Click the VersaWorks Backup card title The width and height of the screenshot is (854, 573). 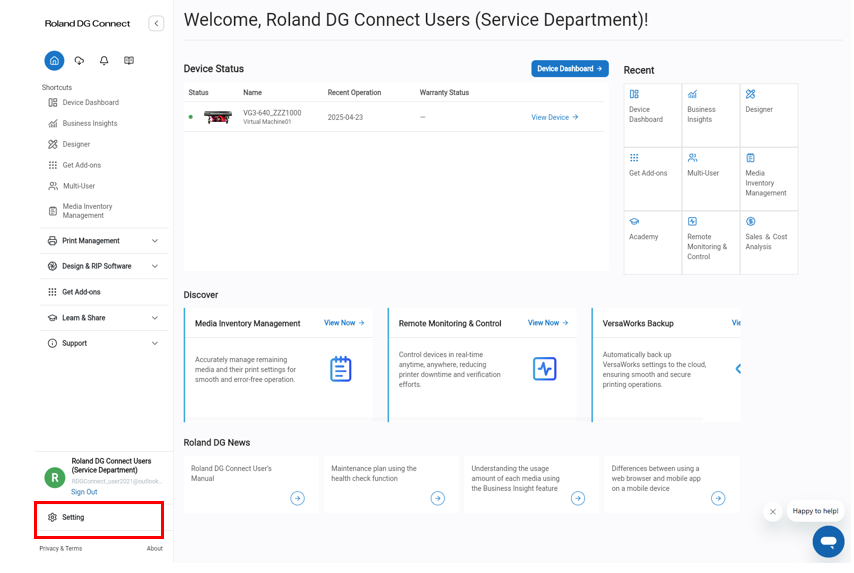[x=638, y=324]
